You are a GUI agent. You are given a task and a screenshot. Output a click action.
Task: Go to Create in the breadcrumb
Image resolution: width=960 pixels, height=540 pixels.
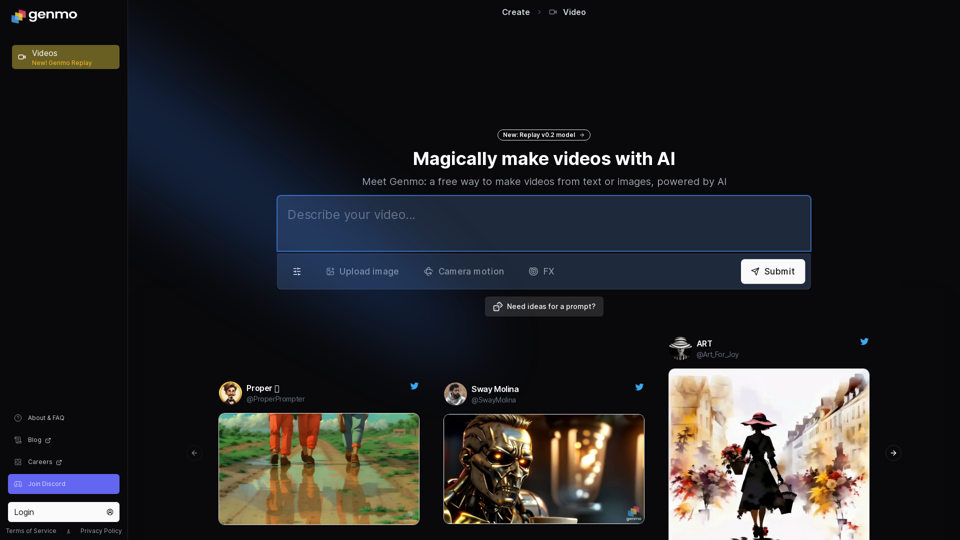[x=516, y=12]
